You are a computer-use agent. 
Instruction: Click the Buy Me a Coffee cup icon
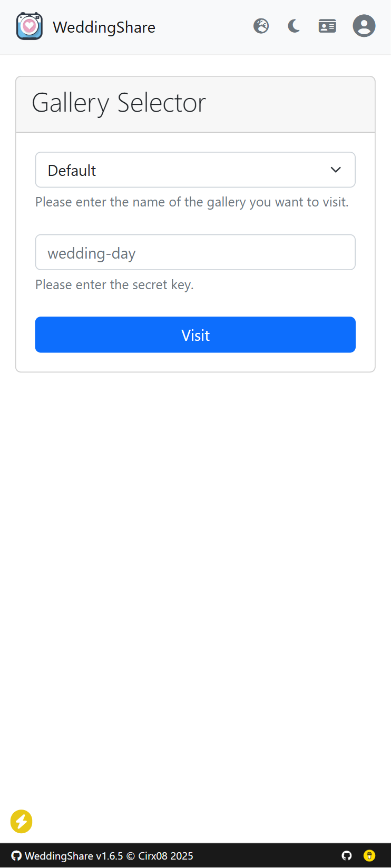369,855
